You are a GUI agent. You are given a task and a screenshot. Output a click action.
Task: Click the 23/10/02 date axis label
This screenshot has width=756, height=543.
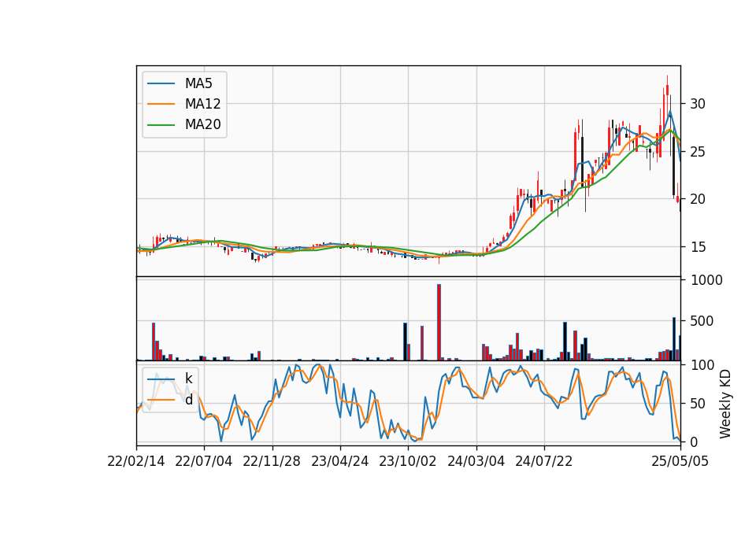coord(408,461)
